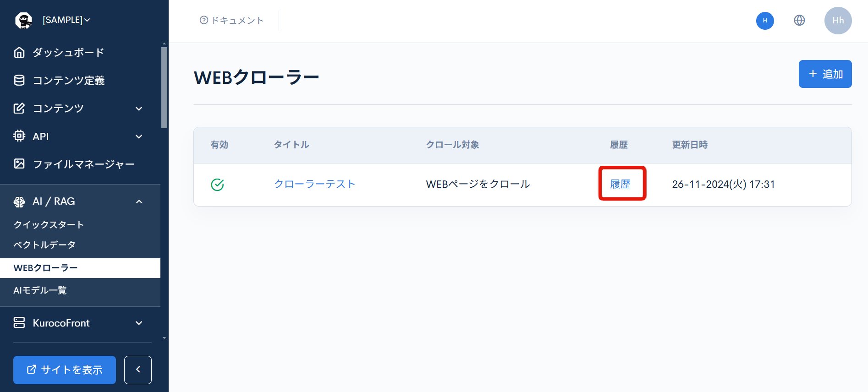This screenshot has height=392, width=868.
Task: Click the コンテンツ pencil icon
Action: (x=19, y=108)
